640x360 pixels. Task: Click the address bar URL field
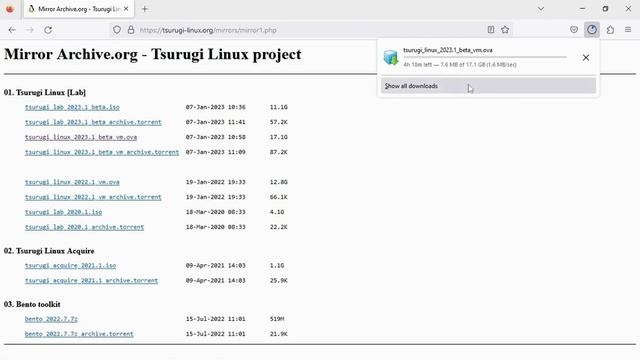pyautogui.click(x=310, y=30)
